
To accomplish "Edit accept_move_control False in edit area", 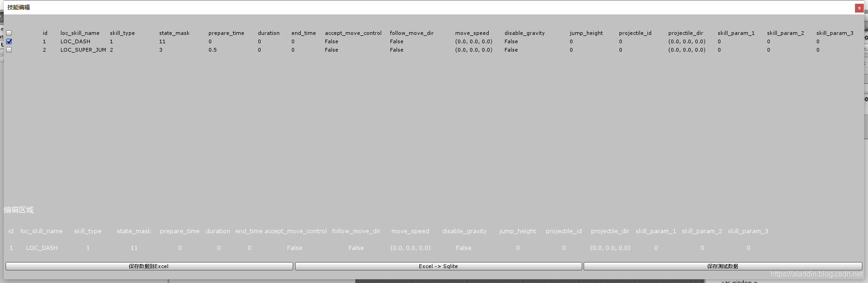I will tap(295, 248).
